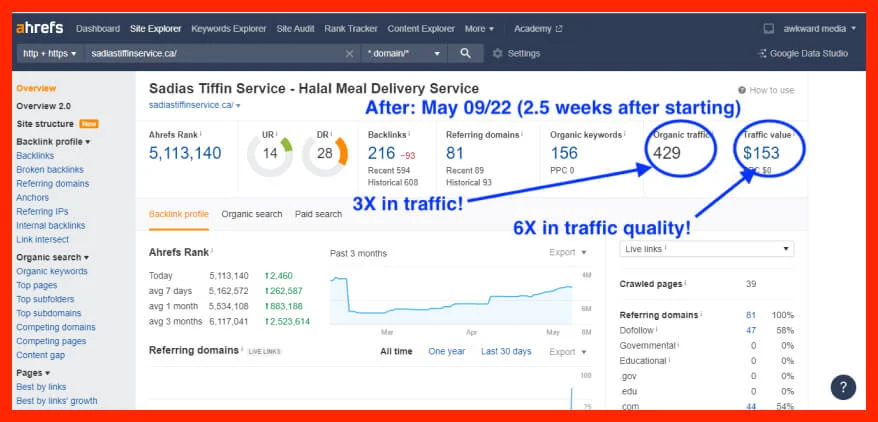
Task: Click the Referring domains count 81 in metrics
Action: 455,153
